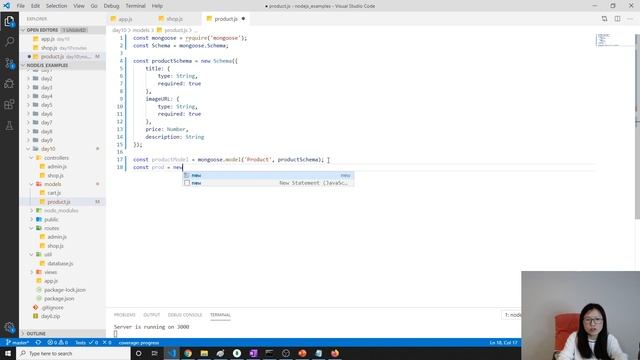Open Visual Studio Code taskbar icon
This screenshot has height=360, width=640.
click(x=171, y=353)
